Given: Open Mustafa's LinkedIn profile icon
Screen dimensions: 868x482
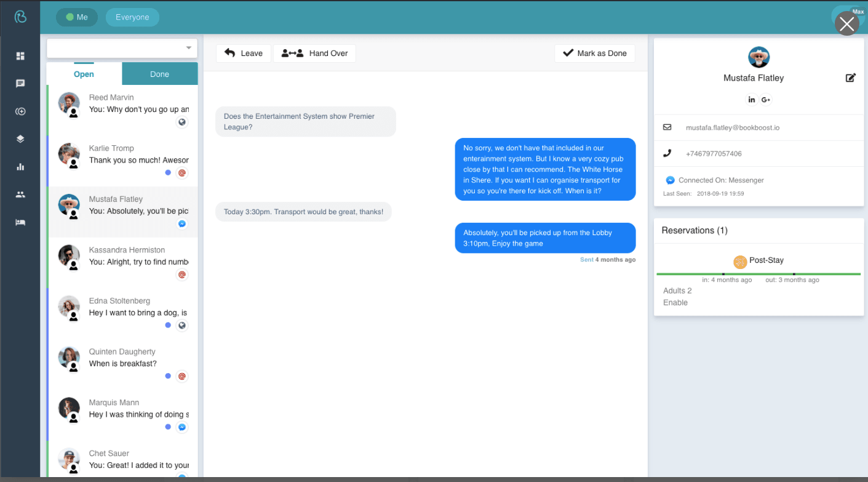Looking at the screenshot, I should tap(752, 99).
